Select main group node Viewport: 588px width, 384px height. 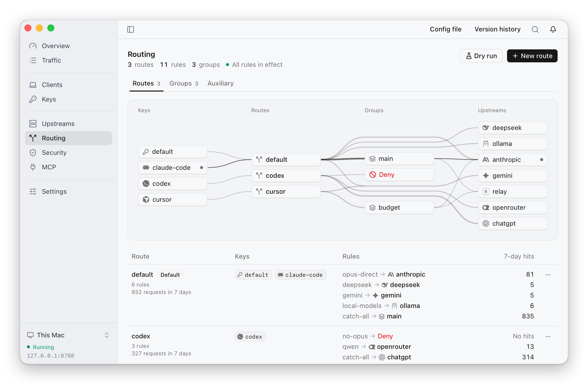click(399, 159)
